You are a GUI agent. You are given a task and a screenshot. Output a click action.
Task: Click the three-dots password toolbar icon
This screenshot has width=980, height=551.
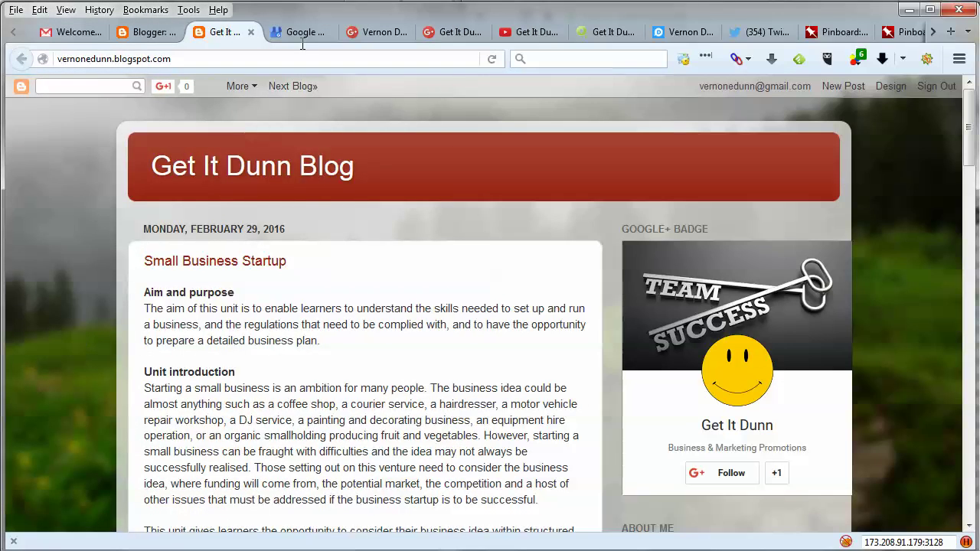[x=706, y=56]
